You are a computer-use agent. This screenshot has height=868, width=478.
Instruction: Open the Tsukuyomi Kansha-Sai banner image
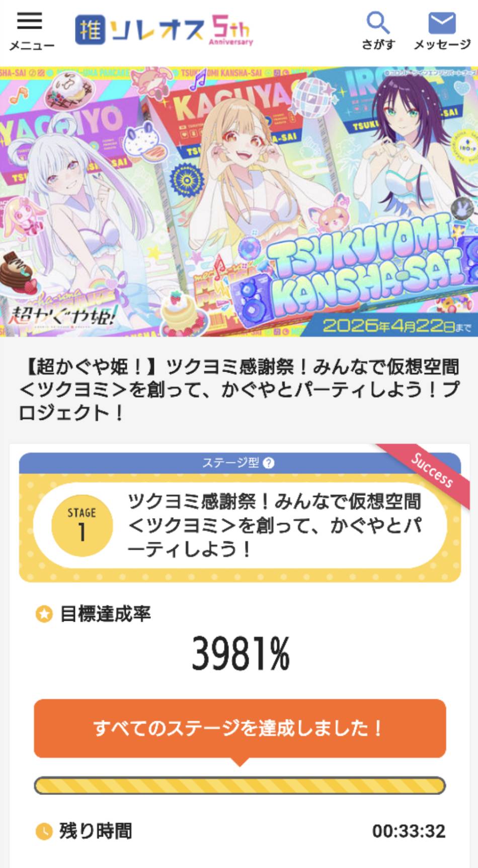239,201
